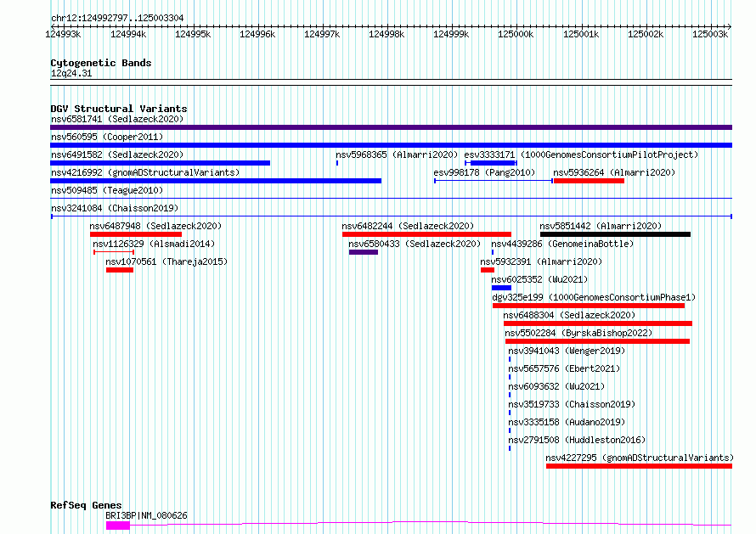
Task: Click the Cytogenetic Bands track title
Action: point(101,63)
